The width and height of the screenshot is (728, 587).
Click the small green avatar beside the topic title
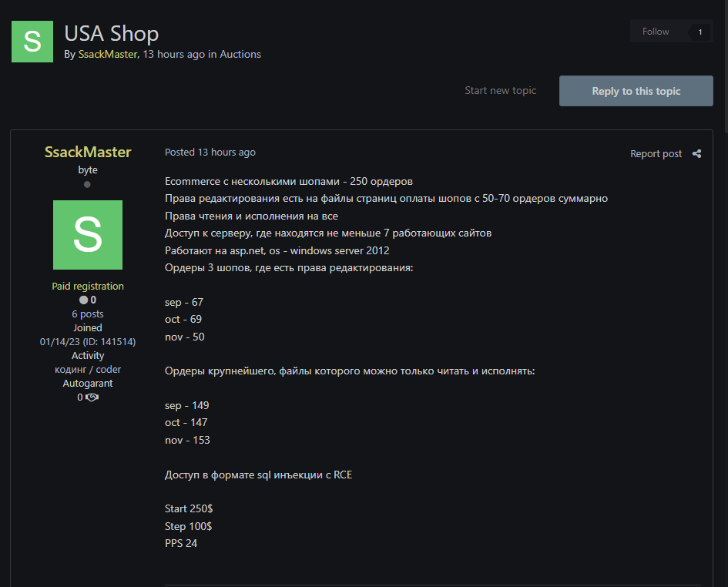(32, 42)
